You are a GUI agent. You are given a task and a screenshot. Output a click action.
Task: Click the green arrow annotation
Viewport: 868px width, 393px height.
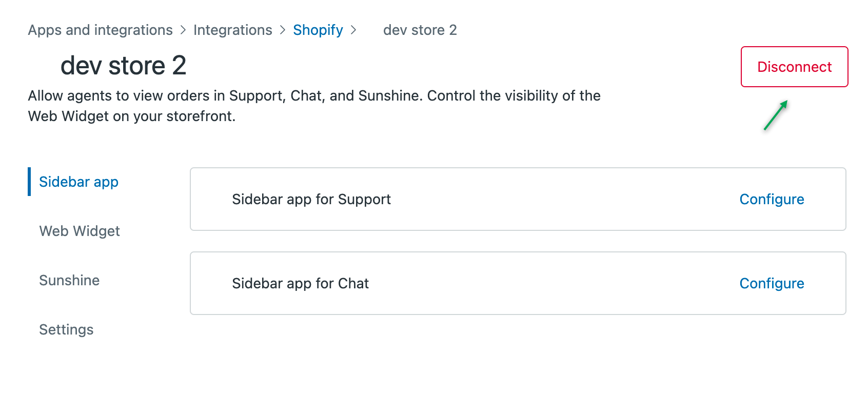(x=775, y=115)
